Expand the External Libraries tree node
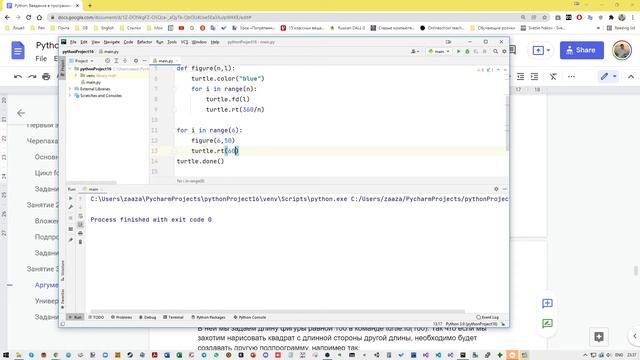Viewport: 640px width, 360px height. [70, 89]
